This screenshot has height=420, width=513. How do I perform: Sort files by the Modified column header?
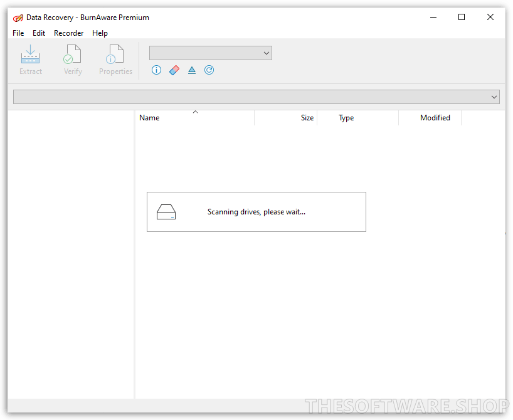point(435,117)
